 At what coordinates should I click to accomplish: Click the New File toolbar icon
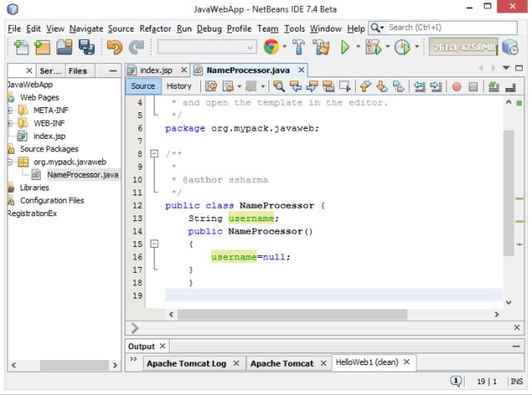pos(22,47)
